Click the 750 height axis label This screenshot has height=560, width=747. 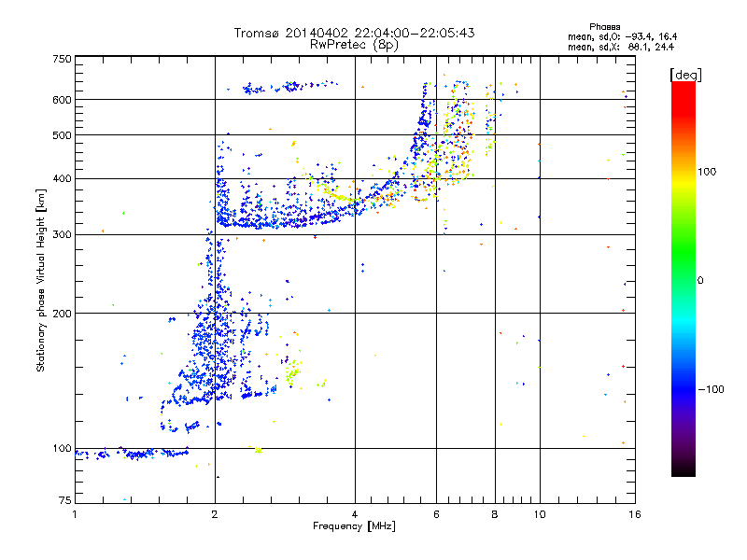tap(62, 59)
